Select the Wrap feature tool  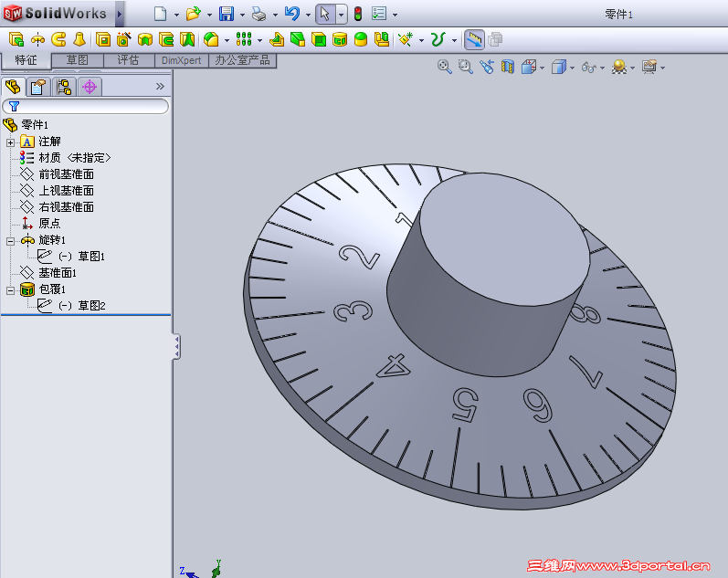coord(340,39)
